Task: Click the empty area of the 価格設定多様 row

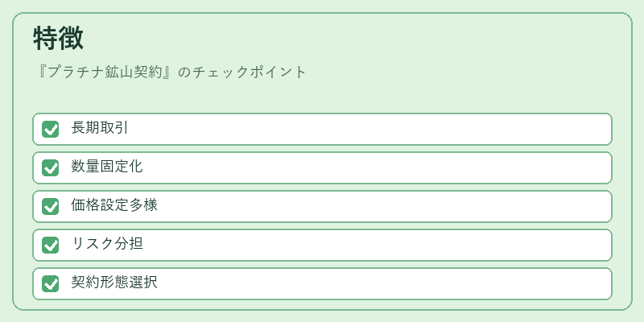Action: click(x=369, y=206)
